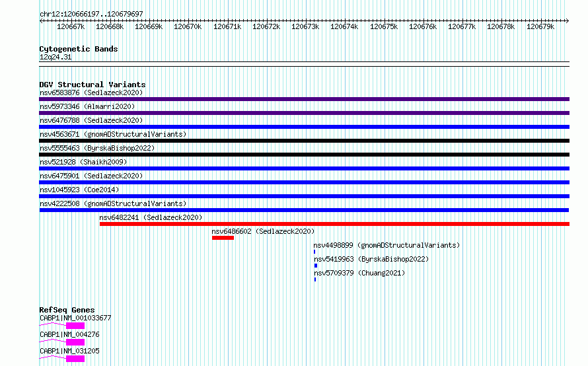Viewport: 588px width, 366px height.
Task: Click the DGV Structural Variants track title
Action: point(92,85)
